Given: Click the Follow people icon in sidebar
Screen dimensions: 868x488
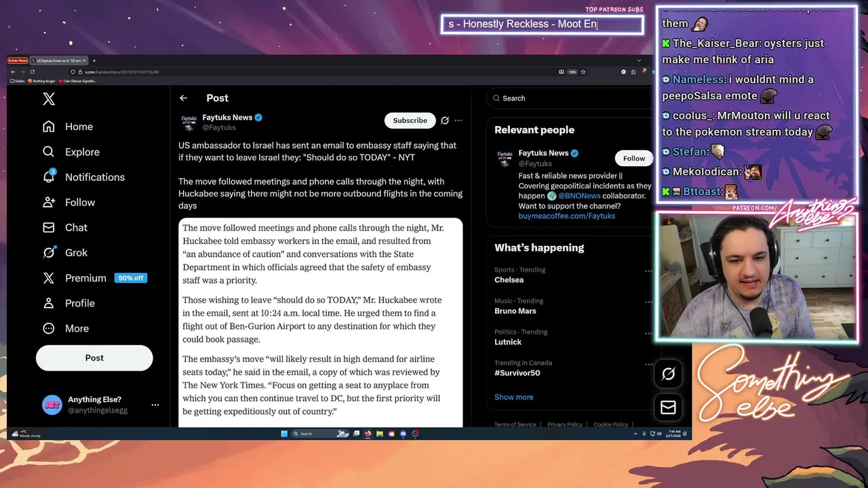Looking at the screenshot, I should [x=49, y=202].
